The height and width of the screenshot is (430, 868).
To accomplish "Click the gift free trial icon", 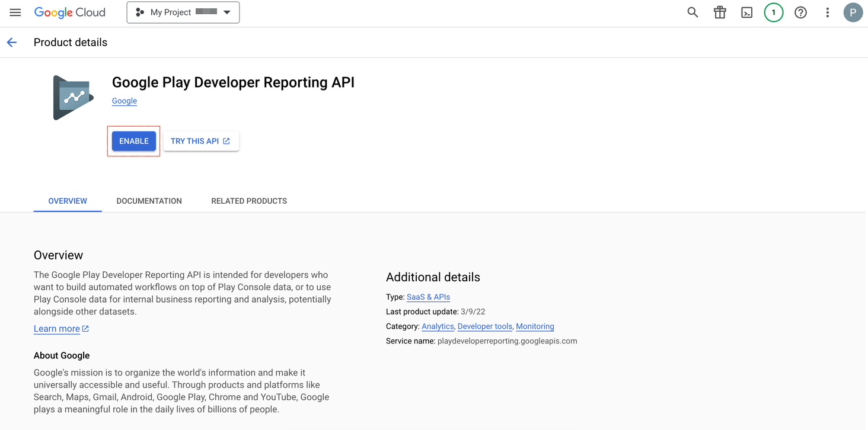I will tap(720, 12).
